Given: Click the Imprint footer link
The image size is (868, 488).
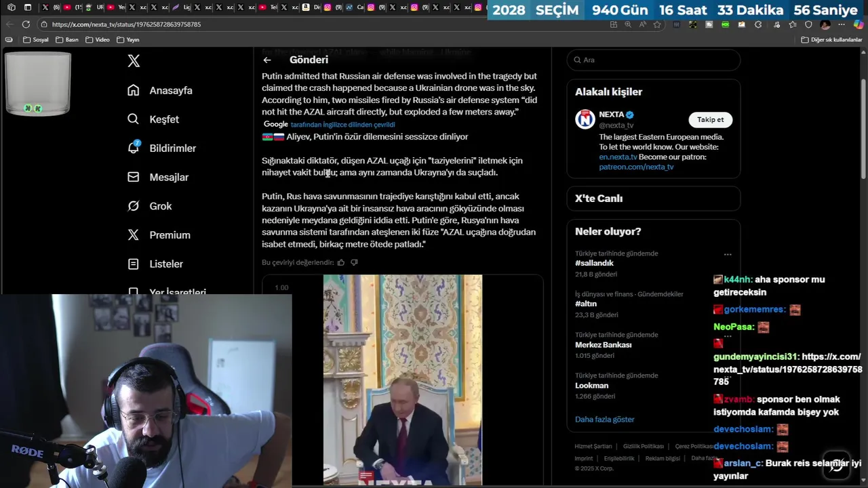Looking at the screenshot, I should 584,458.
